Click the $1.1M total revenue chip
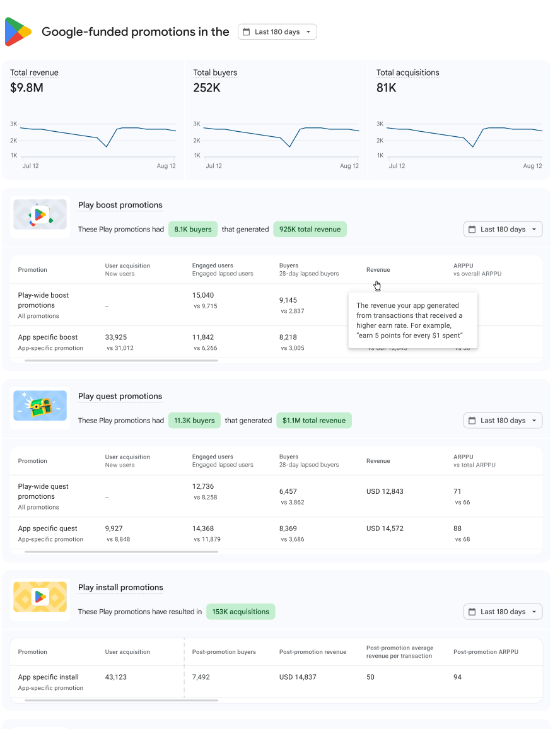The width and height of the screenshot is (560, 729). (314, 421)
